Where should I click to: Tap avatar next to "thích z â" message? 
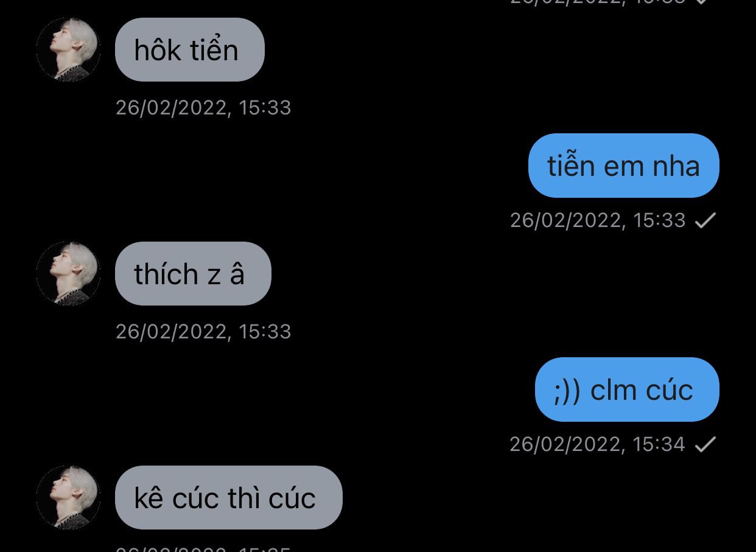(68, 273)
